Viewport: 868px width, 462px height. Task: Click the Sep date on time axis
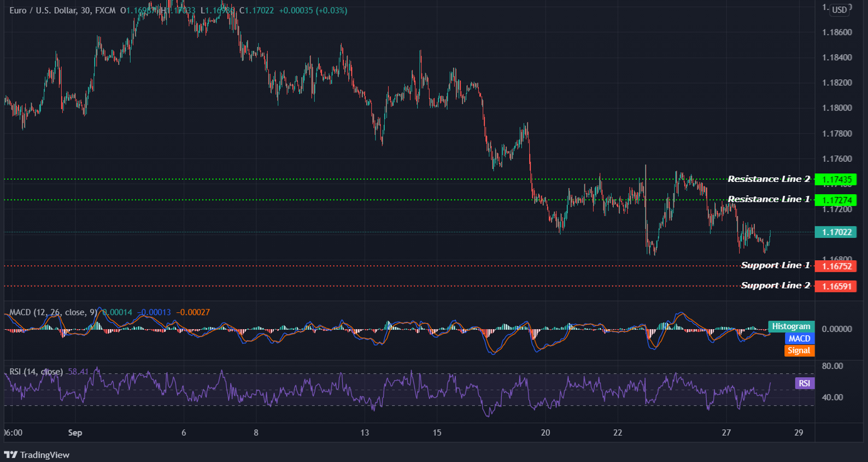pyautogui.click(x=75, y=432)
